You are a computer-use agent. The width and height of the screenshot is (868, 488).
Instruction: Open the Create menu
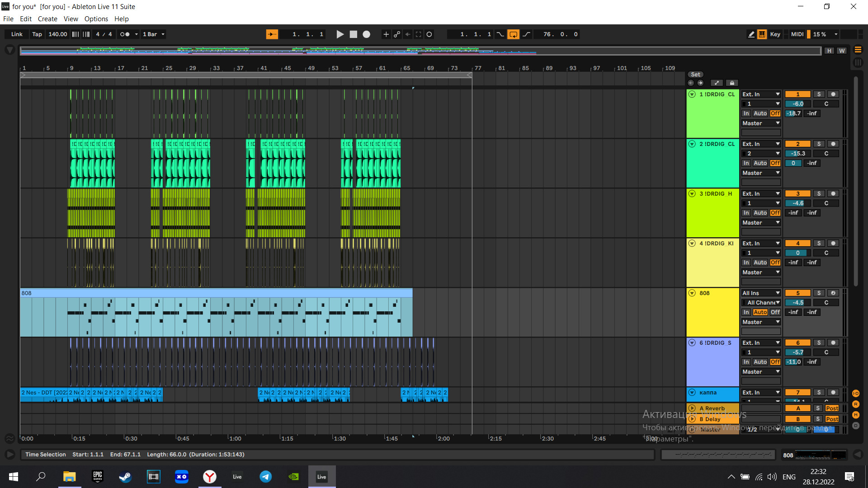47,19
